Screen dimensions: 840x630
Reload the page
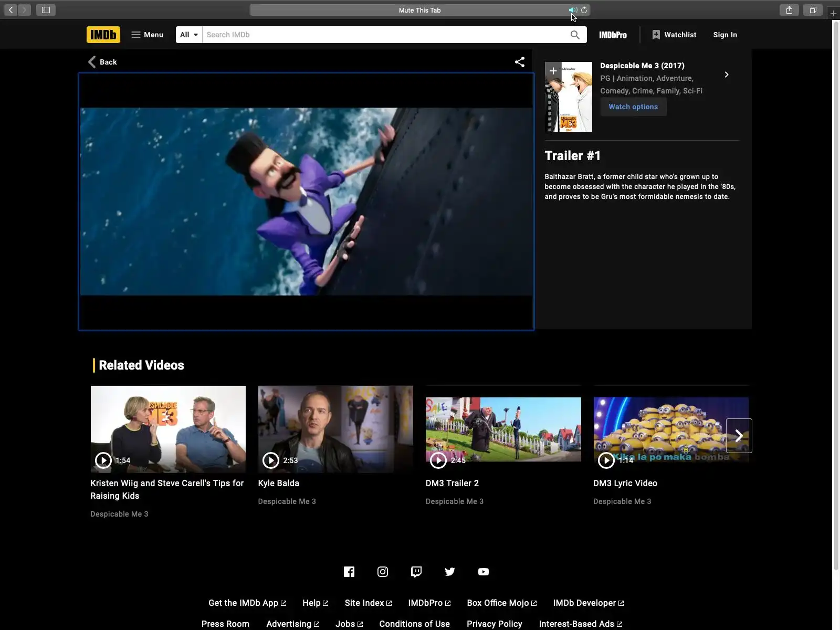coord(584,10)
